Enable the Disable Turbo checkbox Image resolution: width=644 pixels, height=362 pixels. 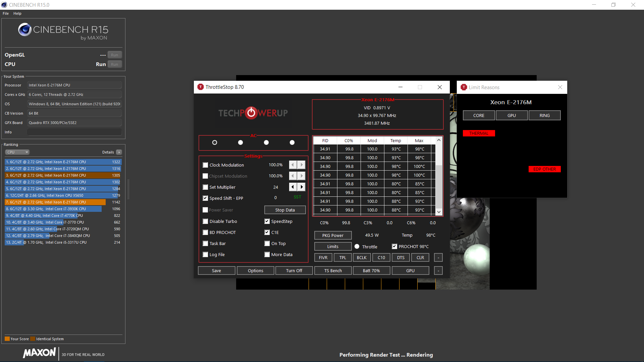[x=205, y=221]
